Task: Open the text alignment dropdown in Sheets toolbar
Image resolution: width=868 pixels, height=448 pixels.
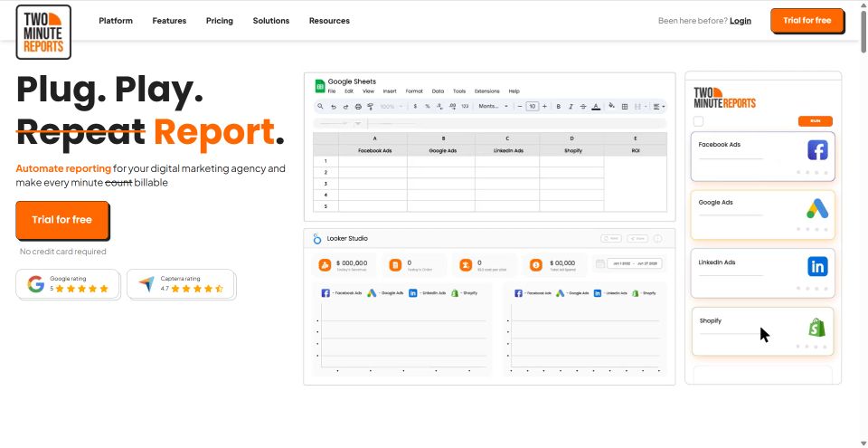Action: pos(659,107)
